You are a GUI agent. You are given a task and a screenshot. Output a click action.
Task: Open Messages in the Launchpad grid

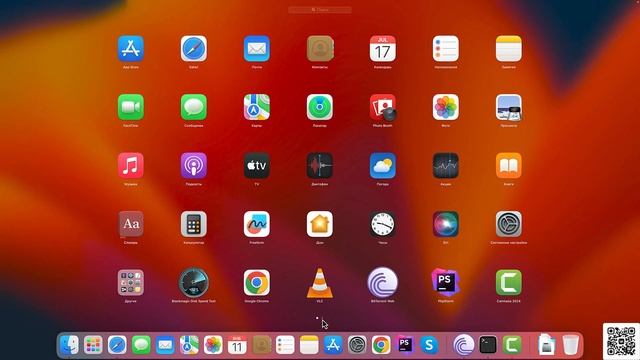(x=193, y=107)
